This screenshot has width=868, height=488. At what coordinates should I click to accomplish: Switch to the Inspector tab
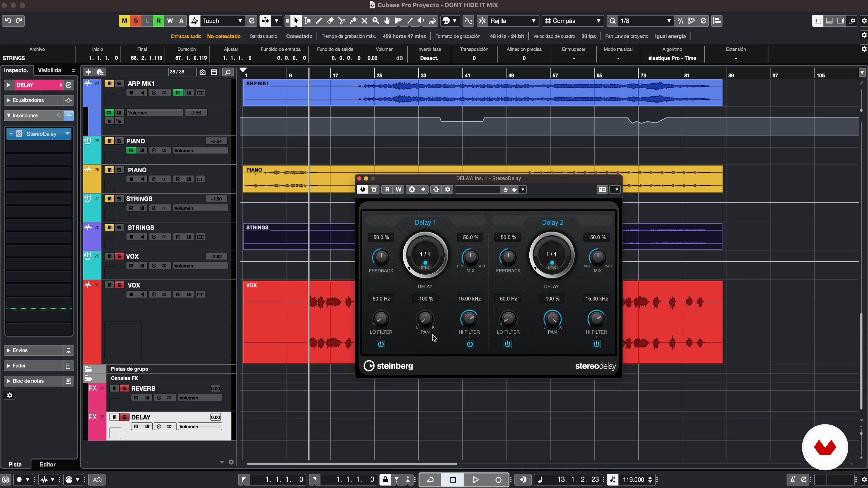coord(16,70)
